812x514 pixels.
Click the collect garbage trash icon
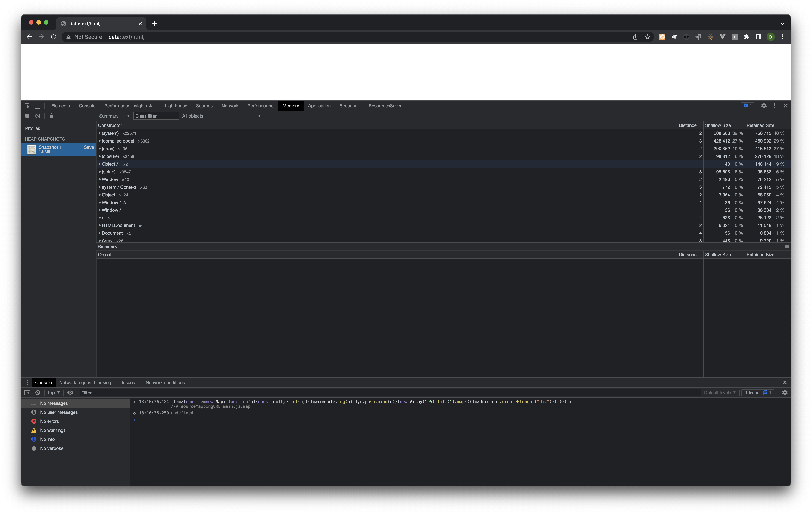coord(51,116)
